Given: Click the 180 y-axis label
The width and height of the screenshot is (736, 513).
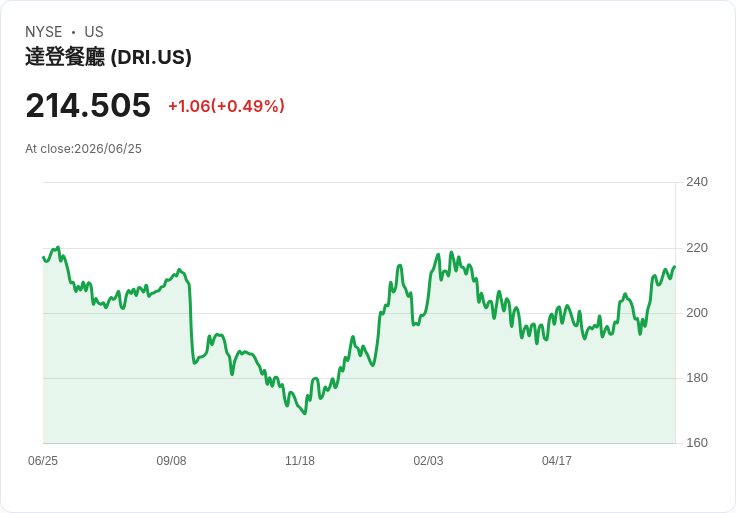Looking at the screenshot, I should coord(697,378).
